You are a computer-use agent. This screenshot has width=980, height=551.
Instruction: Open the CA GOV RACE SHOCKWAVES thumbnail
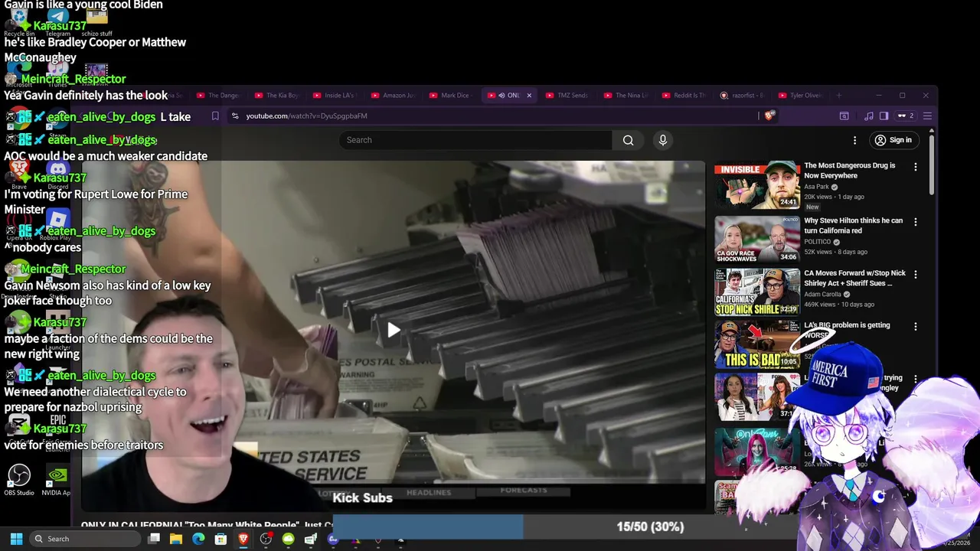(x=757, y=240)
